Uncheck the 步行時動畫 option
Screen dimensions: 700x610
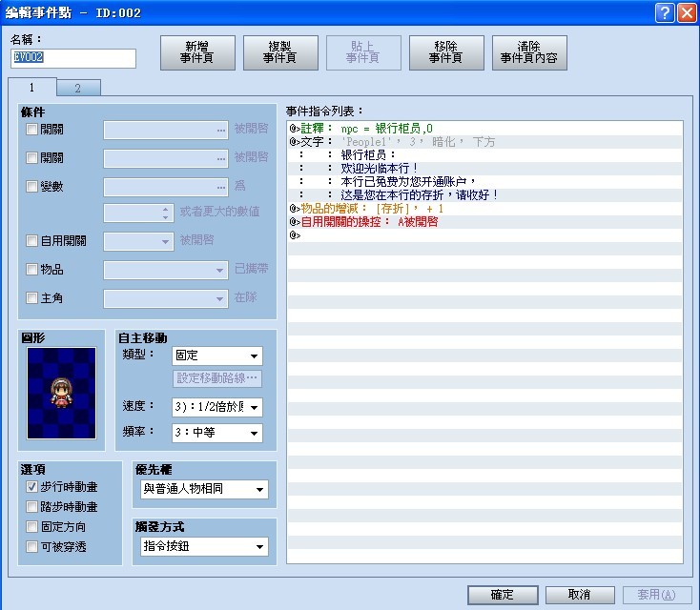(x=31, y=487)
